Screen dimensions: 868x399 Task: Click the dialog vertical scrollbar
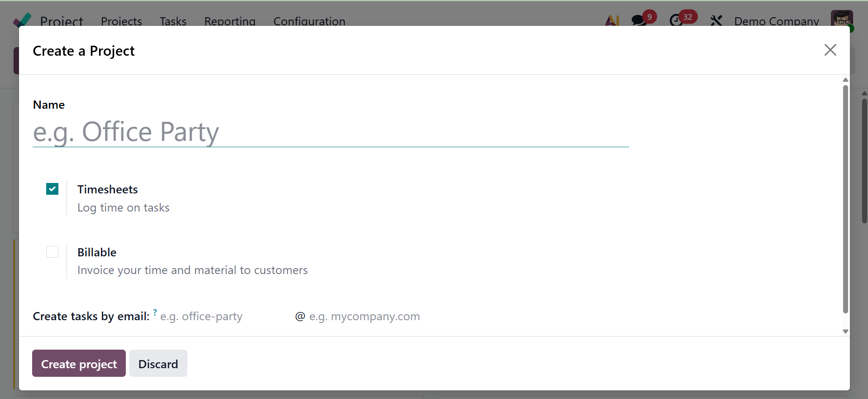(845, 199)
